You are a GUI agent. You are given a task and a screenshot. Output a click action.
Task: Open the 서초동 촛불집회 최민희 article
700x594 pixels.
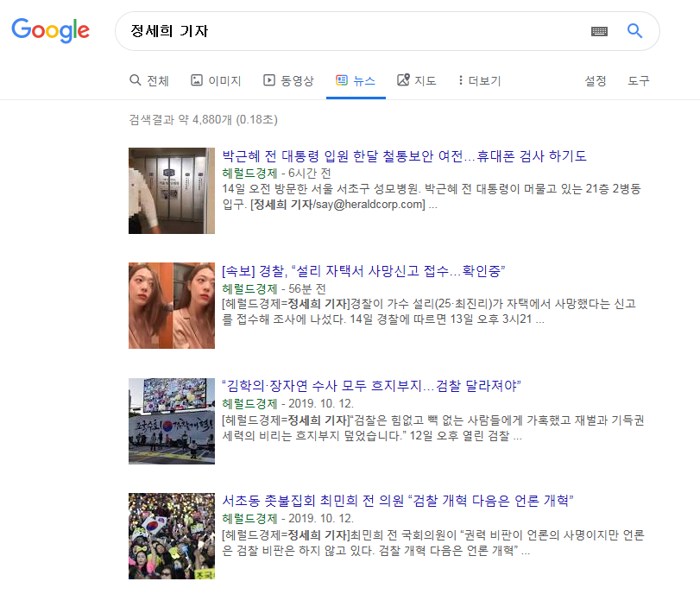398,500
